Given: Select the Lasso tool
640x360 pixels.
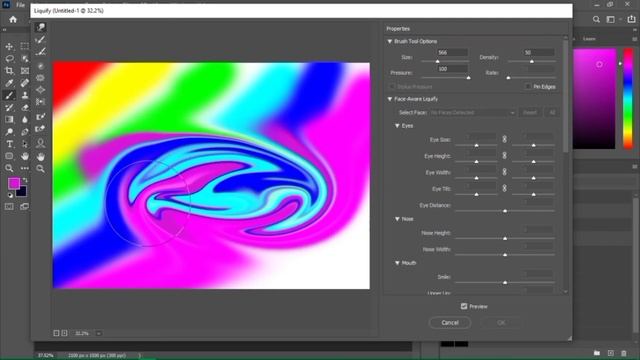Looking at the screenshot, I should [9, 59].
